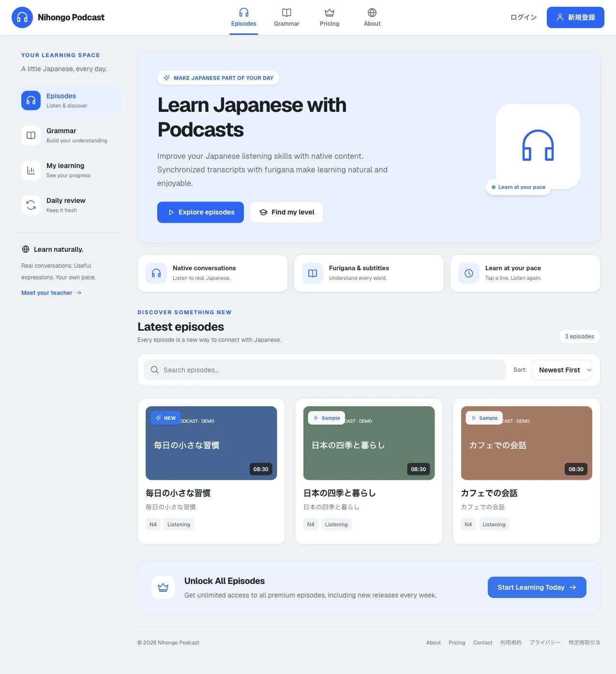Click the Start Learning Today button
This screenshot has height=674, width=616.
(537, 587)
